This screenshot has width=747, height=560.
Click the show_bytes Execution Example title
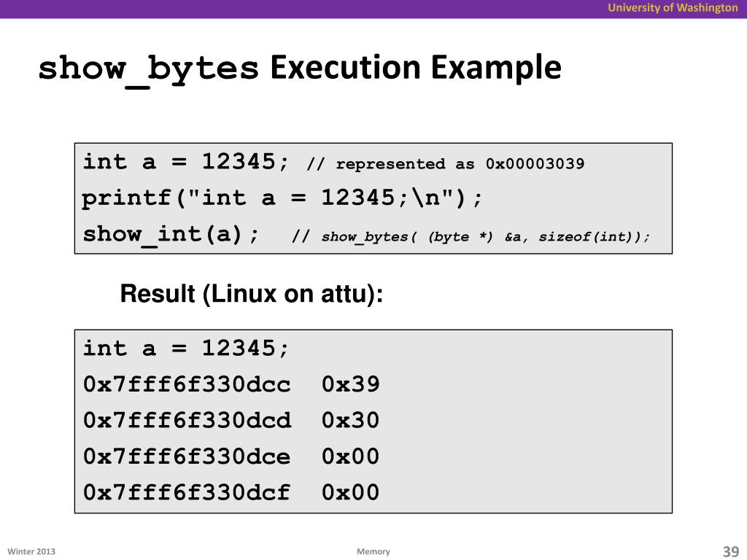(x=300, y=69)
